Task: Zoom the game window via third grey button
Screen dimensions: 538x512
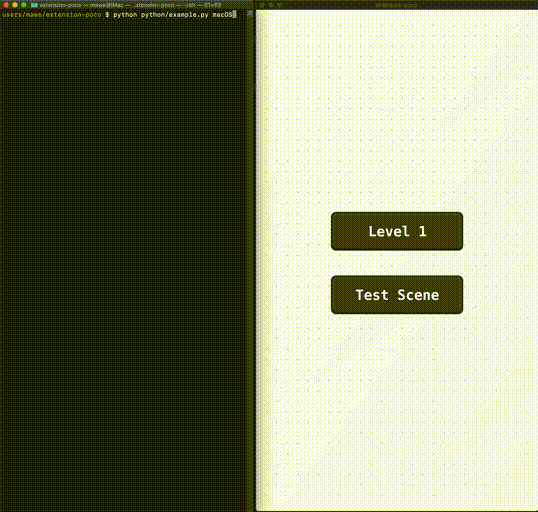Action: point(280,5)
